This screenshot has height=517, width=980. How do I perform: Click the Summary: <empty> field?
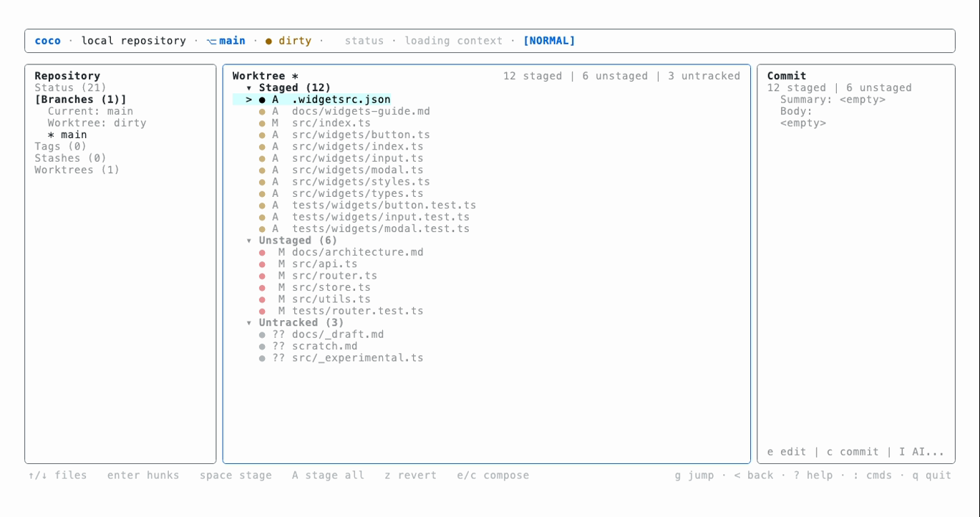point(833,100)
